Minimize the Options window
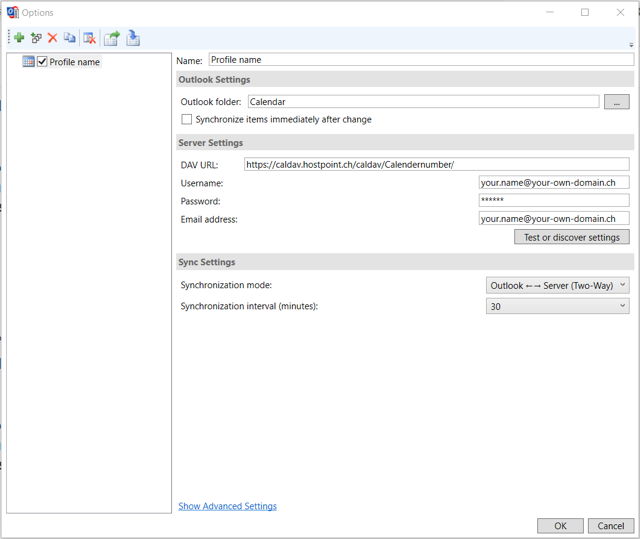The image size is (640, 539). (550, 12)
